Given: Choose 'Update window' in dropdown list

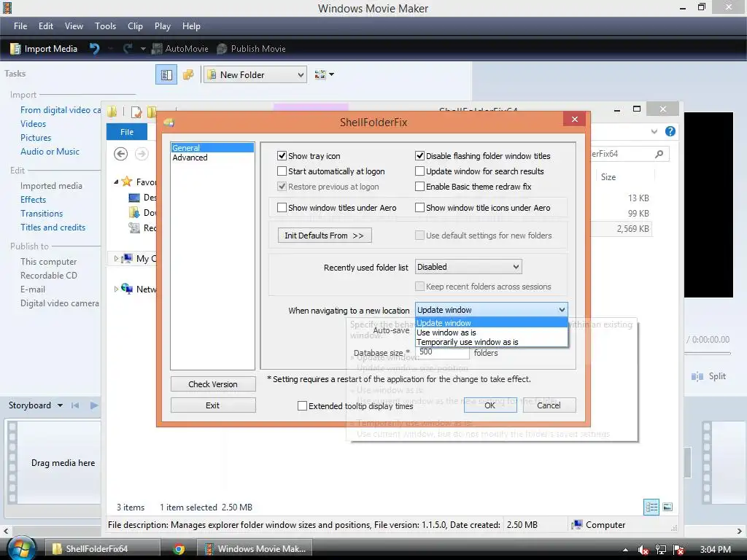Looking at the screenshot, I should point(491,323).
